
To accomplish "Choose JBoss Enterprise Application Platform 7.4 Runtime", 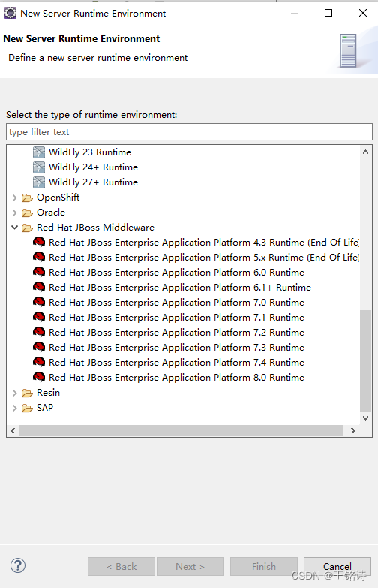I will (x=176, y=362).
